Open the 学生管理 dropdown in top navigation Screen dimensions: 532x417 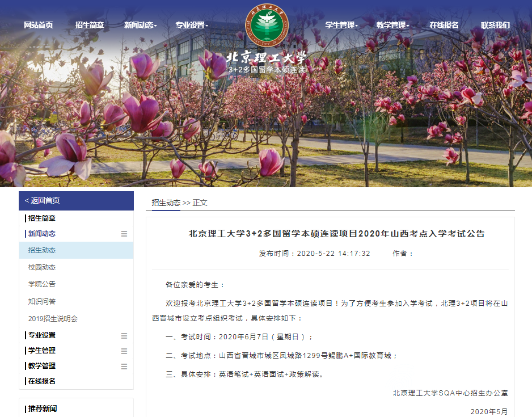[341, 25]
